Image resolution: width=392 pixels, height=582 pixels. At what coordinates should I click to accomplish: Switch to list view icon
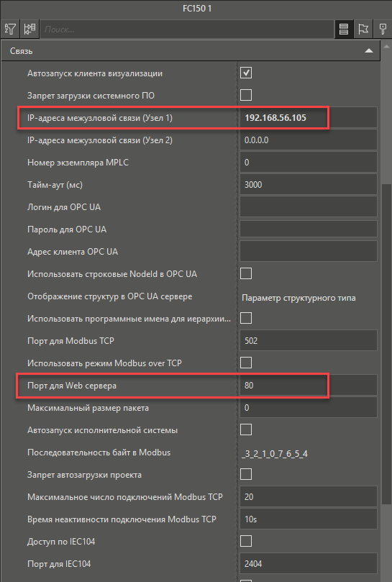pyautogui.click(x=344, y=29)
